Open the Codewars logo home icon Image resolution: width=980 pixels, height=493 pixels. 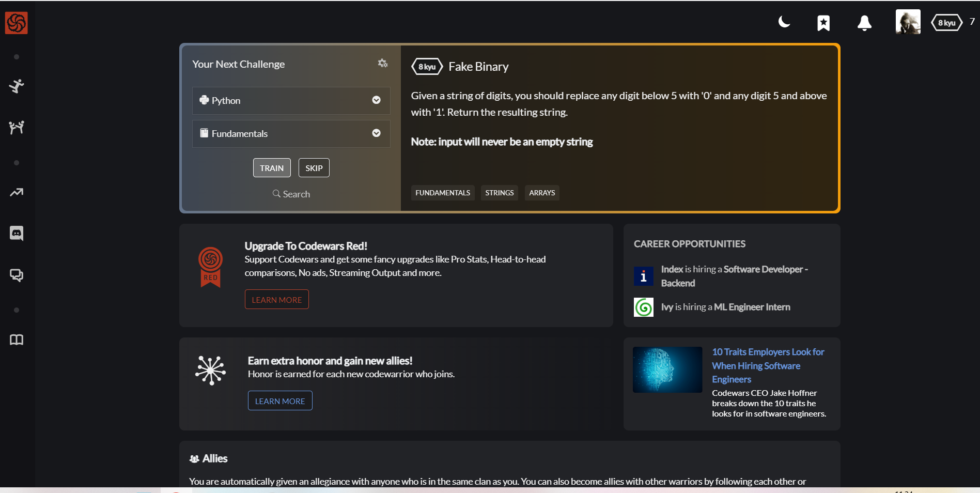(16, 23)
